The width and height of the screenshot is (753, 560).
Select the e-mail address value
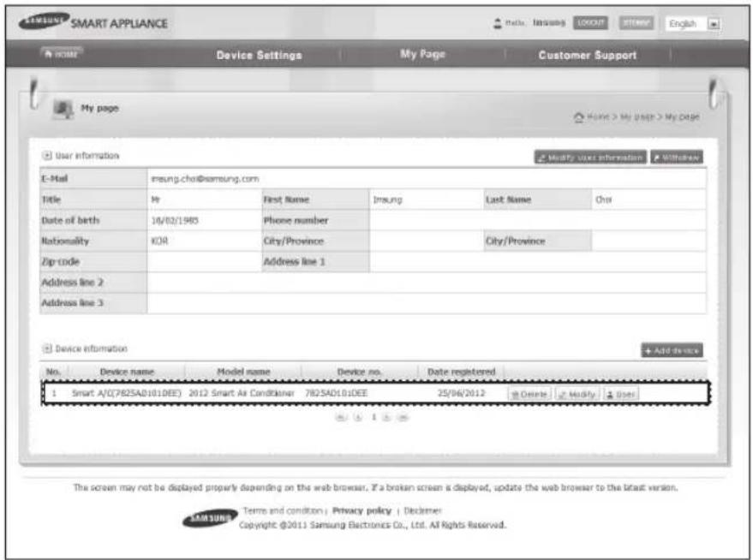[x=205, y=179]
